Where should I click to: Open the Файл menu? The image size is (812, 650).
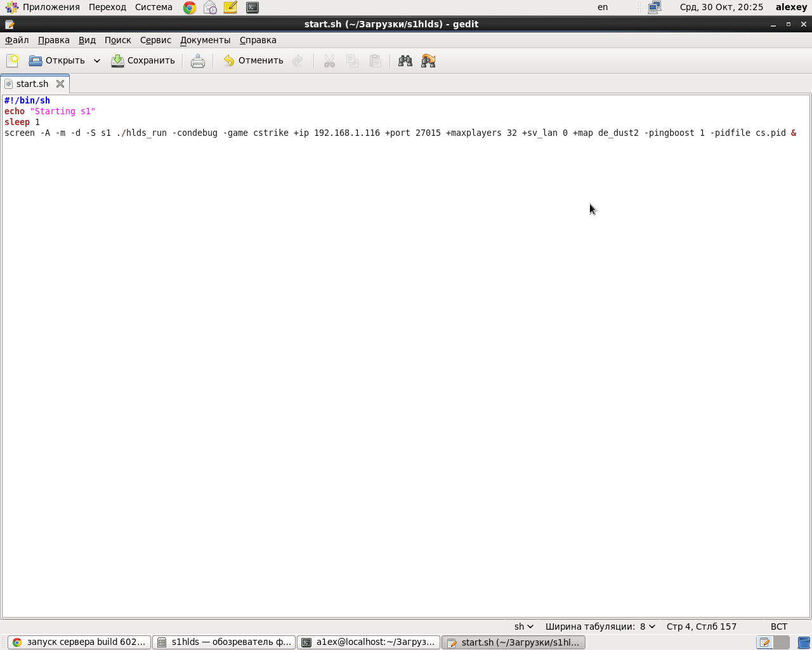(17, 40)
